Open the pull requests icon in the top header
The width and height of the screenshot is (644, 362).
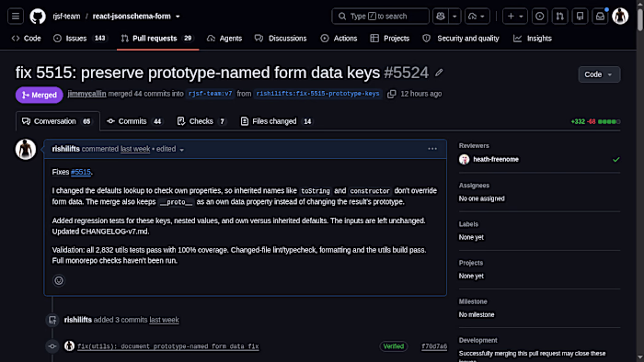pyautogui.click(x=559, y=17)
